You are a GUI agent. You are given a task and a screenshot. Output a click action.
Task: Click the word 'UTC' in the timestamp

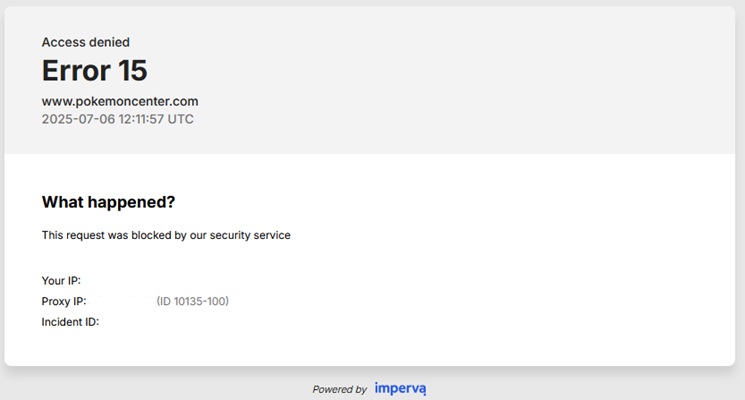click(181, 118)
